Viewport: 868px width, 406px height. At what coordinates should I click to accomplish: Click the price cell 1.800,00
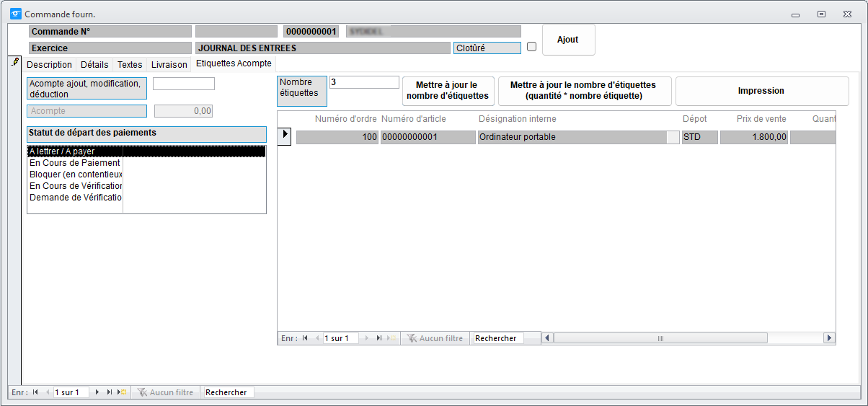pyautogui.click(x=754, y=137)
